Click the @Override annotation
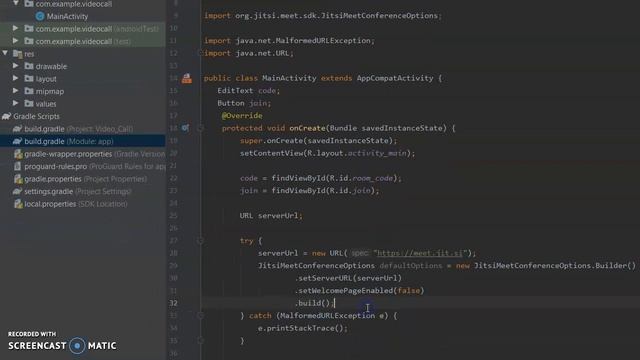Viewport: 640px width, 360px height. pyautogui.click(x=242, y=116)
